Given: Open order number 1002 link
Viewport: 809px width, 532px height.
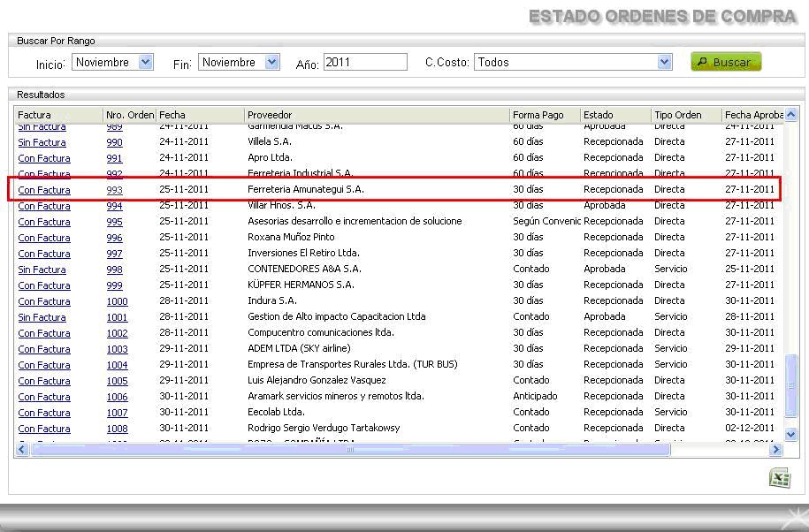Looking at the screenshot, I should 117,333.
